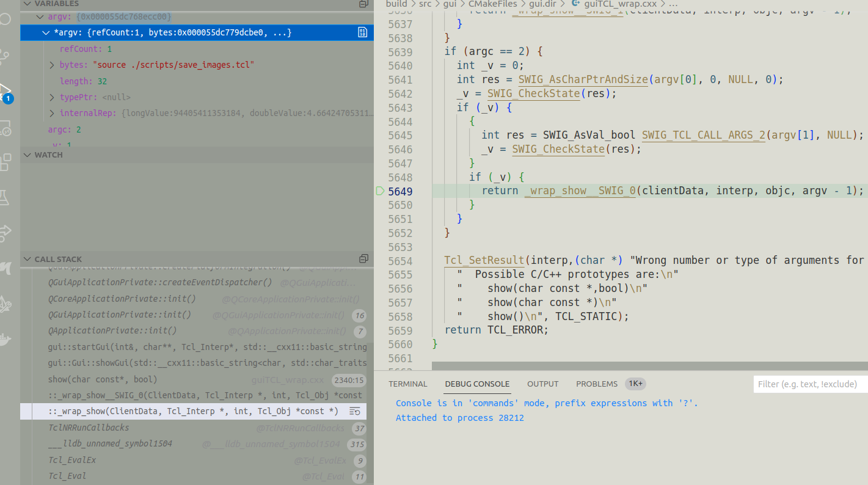Screen dimensions: 868x485
Task: Click the Debug Console filter field
Action: point(809,384)
